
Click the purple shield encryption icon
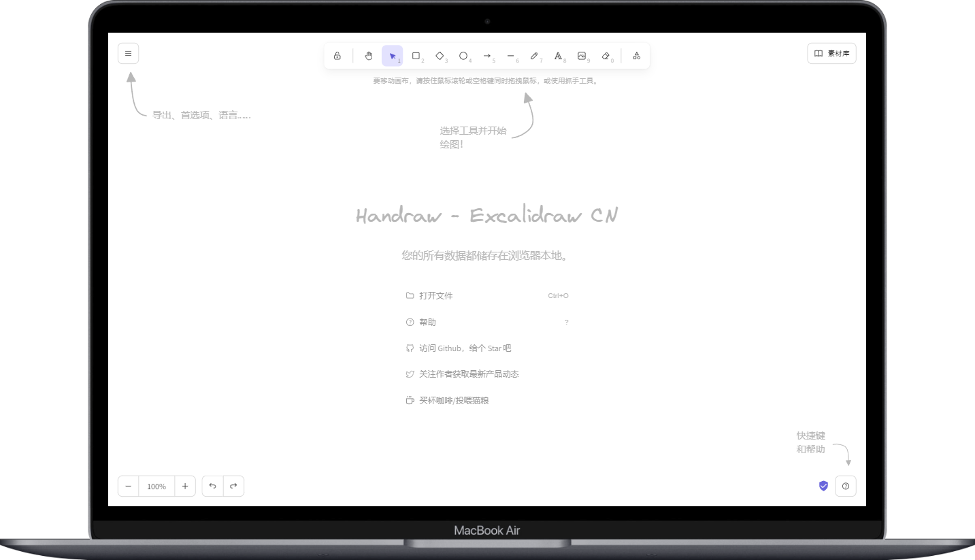point(823,486)
